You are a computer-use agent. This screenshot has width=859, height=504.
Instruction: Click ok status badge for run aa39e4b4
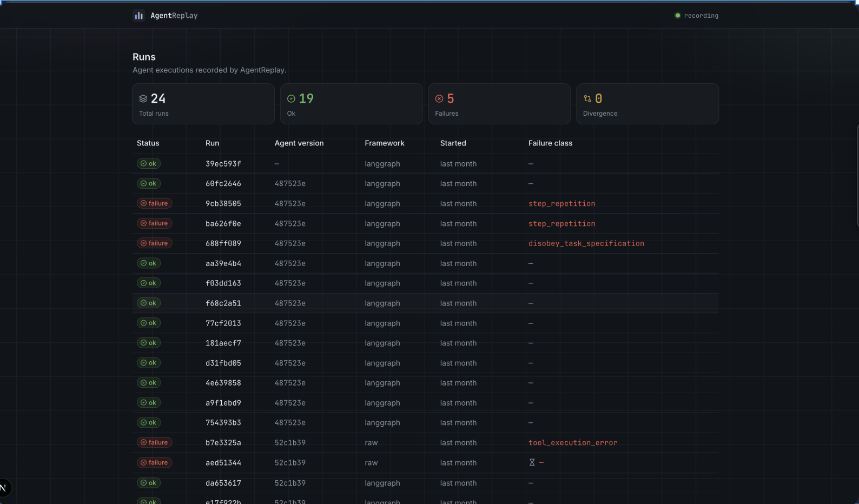coord(149,263)
